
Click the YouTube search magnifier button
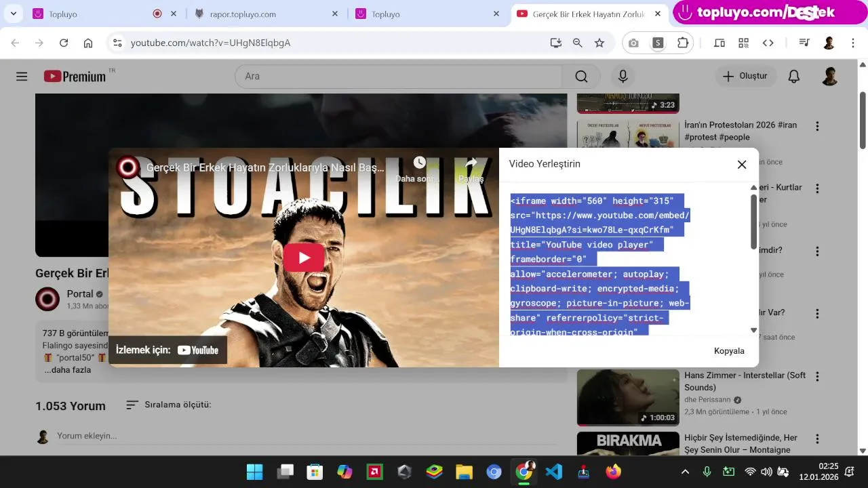click(581, 77)
